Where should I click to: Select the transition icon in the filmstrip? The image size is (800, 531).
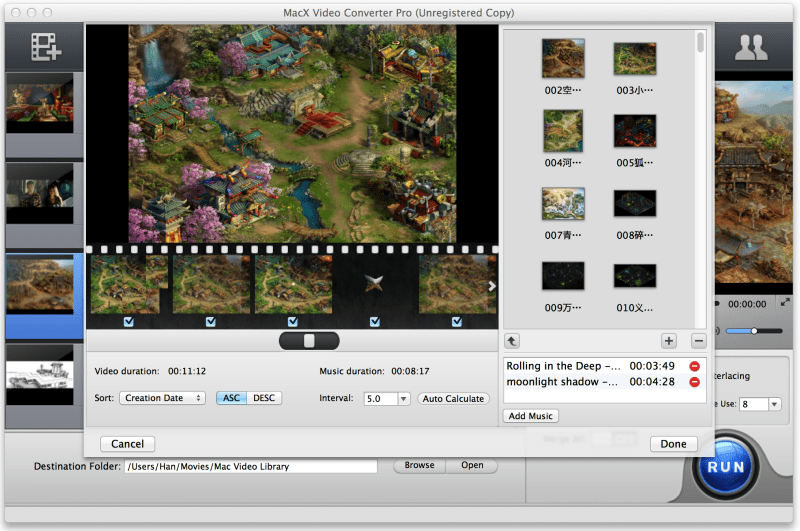pos(374,283)
